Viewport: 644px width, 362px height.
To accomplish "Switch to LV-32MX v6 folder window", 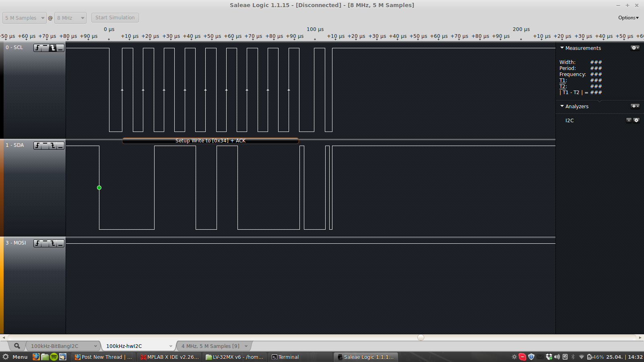I will pyautogui.click(x=235, y=357).
